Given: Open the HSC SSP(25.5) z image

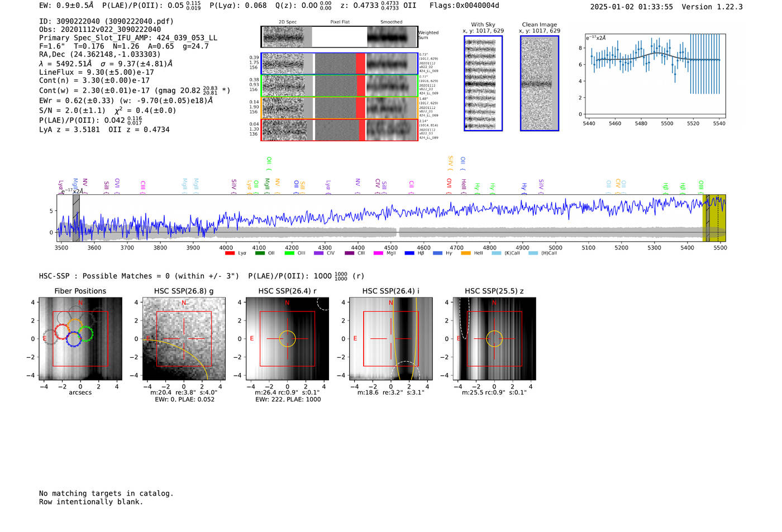Looking at the screenshot, I should point(494,339).
